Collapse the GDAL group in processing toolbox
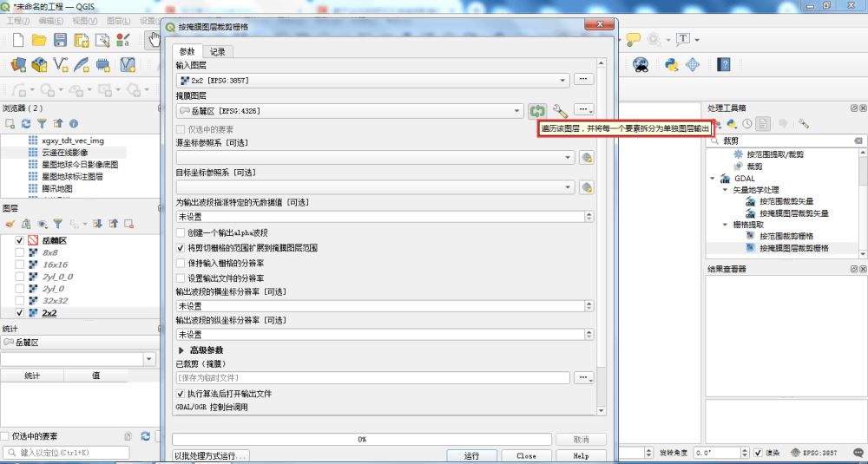The image size is (868, 464). (x=713, y=179)
